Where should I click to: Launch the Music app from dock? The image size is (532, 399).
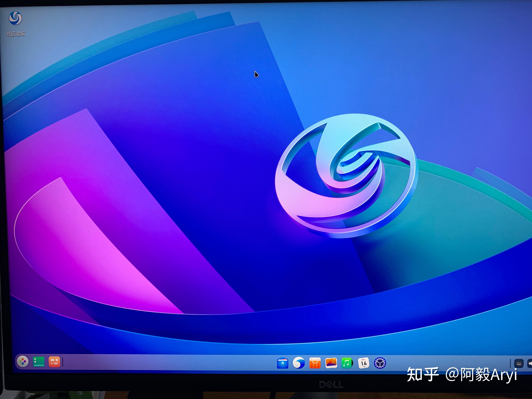tap(347, 363)
